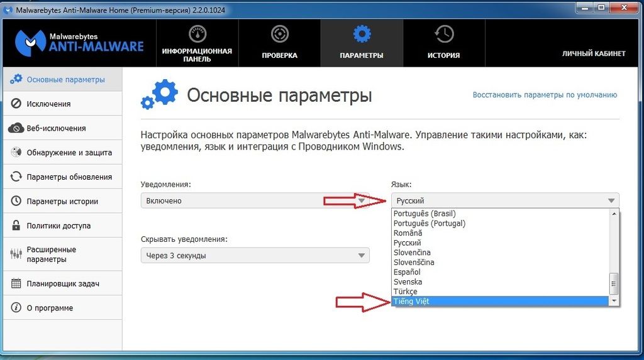Click Восстановить параметры по умолчанию link
644x360 pixels.
pos(545,95)
